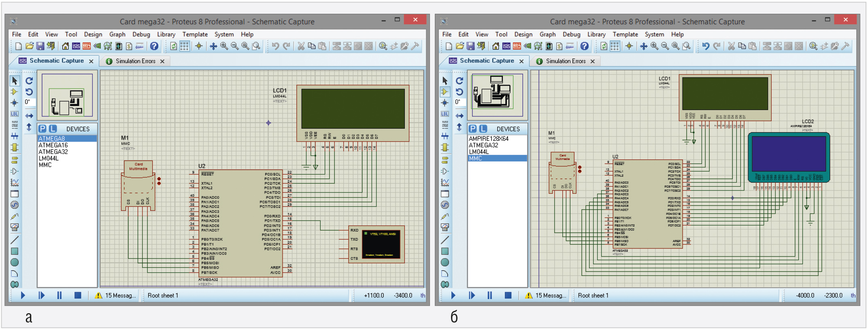This screenshot has width=868, height=329.
Task: Switch to Simulation Errors tab in right window
Action: pos(566,61)
